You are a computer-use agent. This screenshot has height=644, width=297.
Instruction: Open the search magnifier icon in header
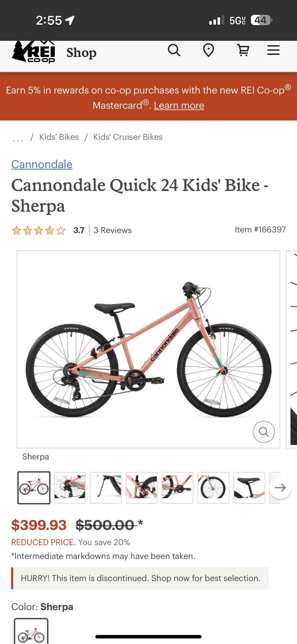pos(174,51)
